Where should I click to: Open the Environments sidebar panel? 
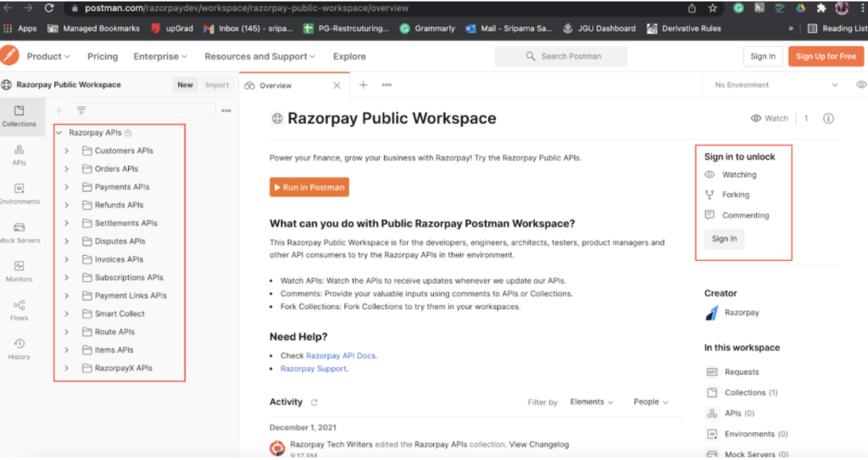point(19,194)
